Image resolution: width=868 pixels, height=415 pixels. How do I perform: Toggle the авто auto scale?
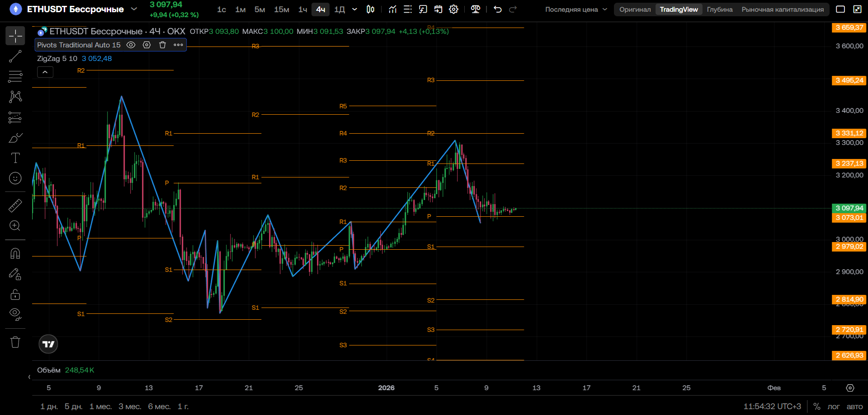854,406
